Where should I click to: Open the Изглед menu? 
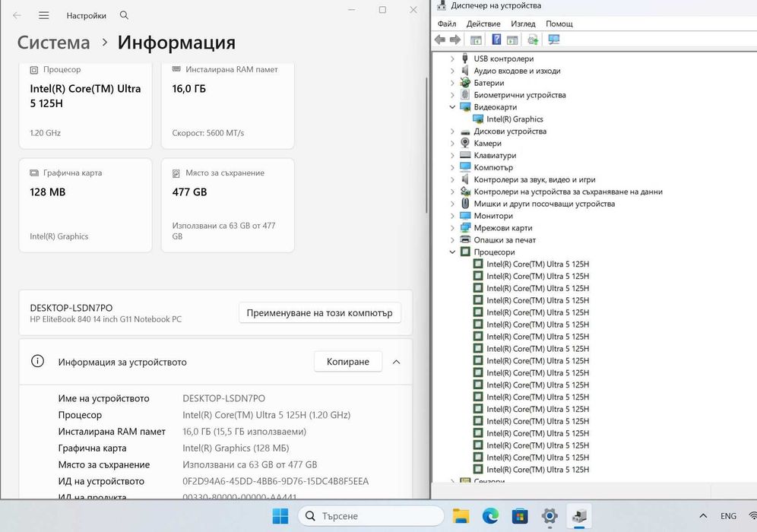[x=524, y=24]
